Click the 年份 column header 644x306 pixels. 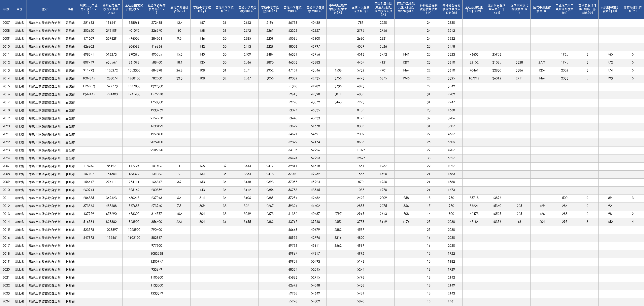coord(6,9)
